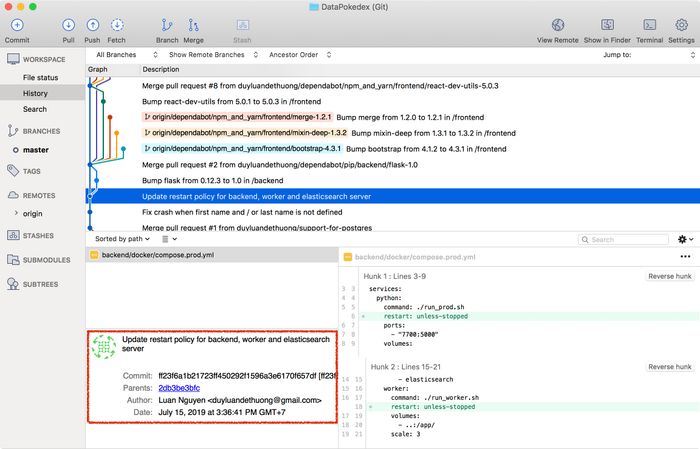Open the Ancestor Order dropdown
The width and height of the screenshot is (700, 449).
tap(300, 54)
